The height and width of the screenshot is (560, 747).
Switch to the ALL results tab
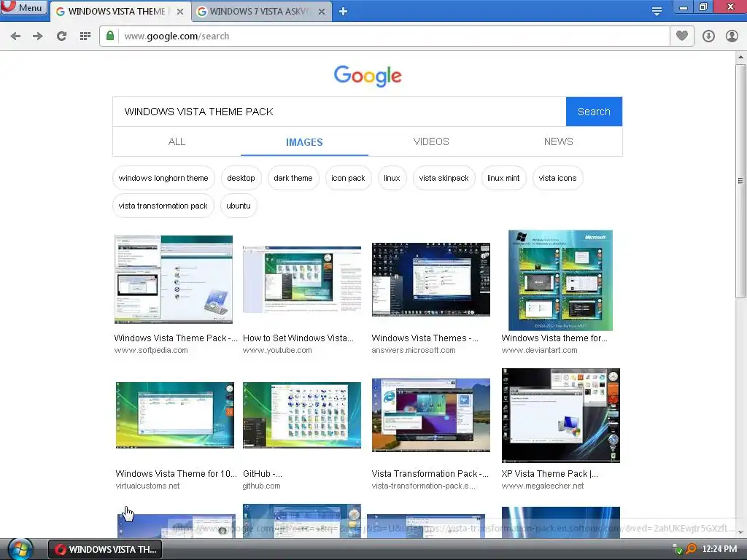177,142
